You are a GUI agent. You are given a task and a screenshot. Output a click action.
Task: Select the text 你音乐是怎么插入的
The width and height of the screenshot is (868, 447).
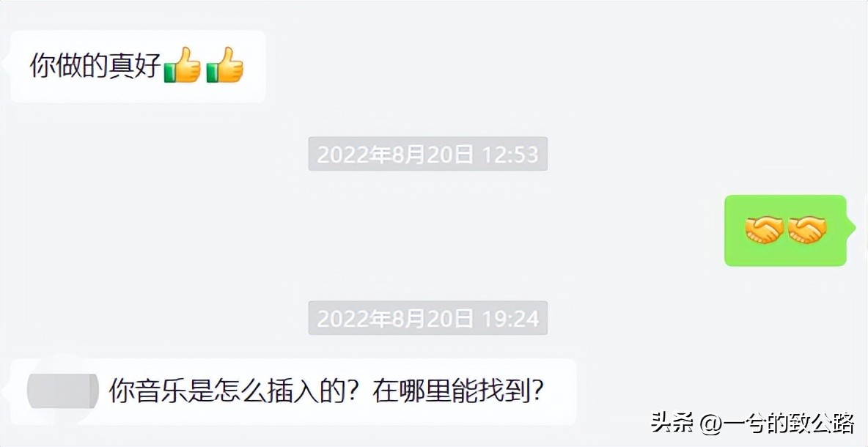point(228,392)
